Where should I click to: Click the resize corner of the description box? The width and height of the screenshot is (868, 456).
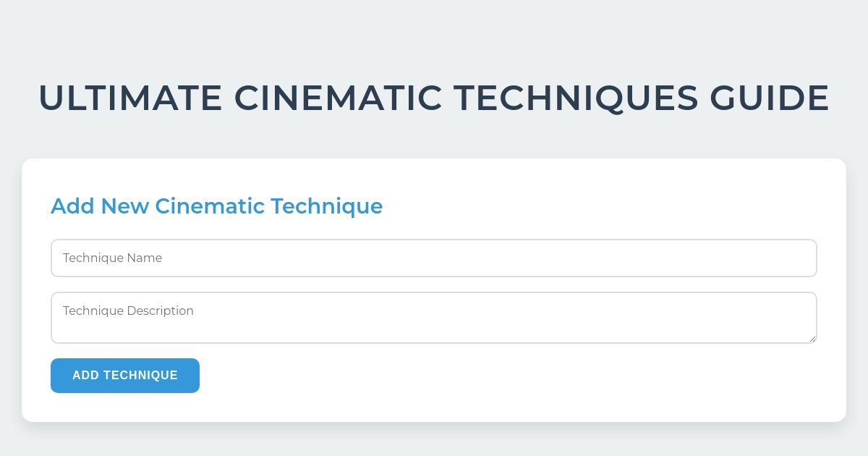coord(813,339)
